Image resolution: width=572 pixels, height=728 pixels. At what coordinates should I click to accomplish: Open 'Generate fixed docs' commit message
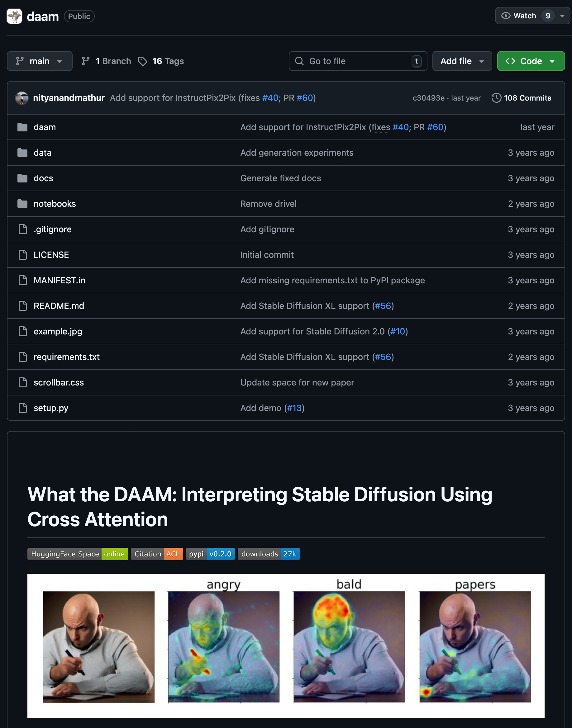281,178
